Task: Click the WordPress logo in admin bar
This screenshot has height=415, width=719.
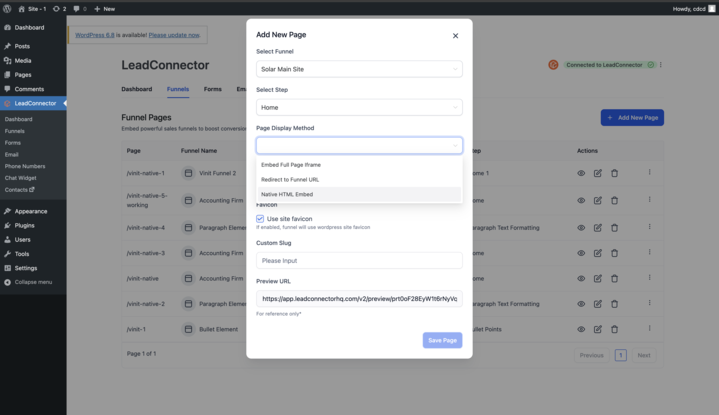Action: 8,8
